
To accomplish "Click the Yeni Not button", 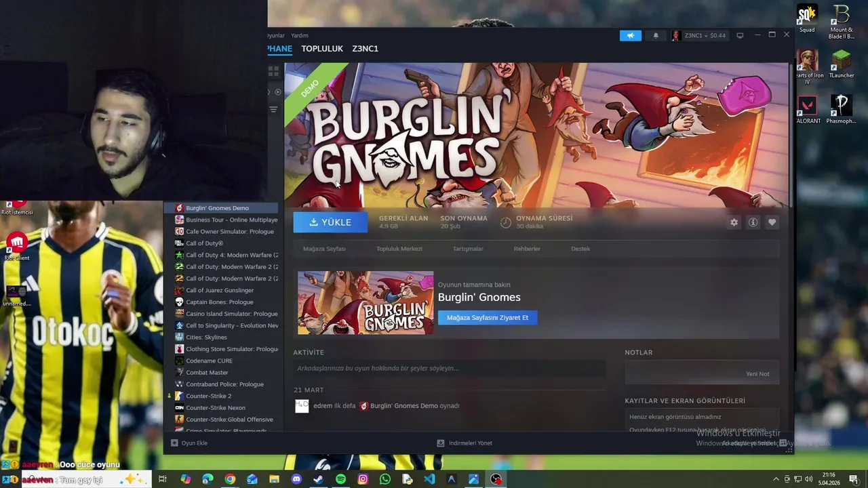I will 757,373.
